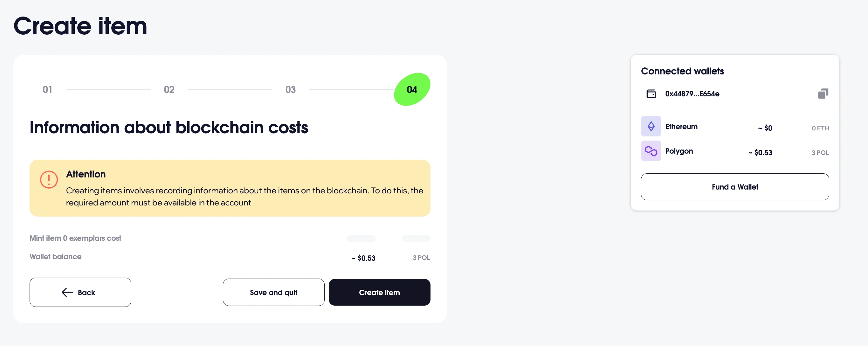Select the Ethereum wallet row label
This screenshot has width=868, height=346.
(681, 127)
